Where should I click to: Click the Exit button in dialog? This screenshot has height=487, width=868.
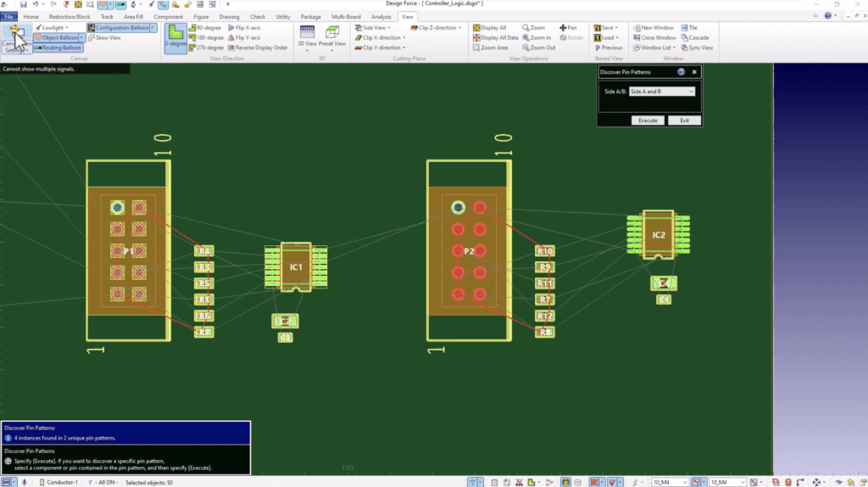click(x=684, y=120)
